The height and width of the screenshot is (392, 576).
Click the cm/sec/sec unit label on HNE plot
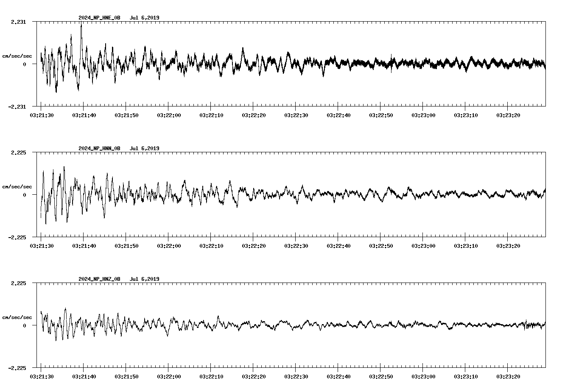(17, 56)
